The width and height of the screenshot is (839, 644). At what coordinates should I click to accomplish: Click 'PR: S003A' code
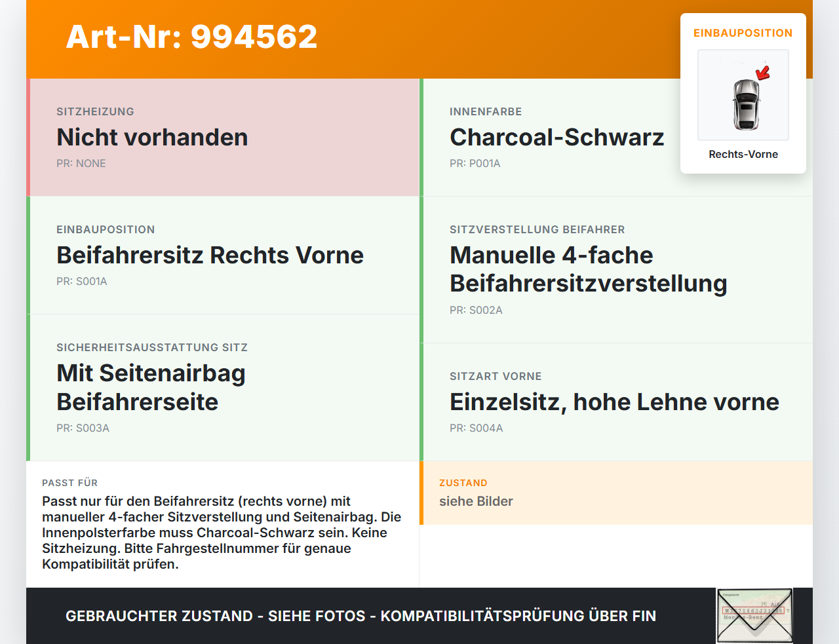[x=83, y=428]
